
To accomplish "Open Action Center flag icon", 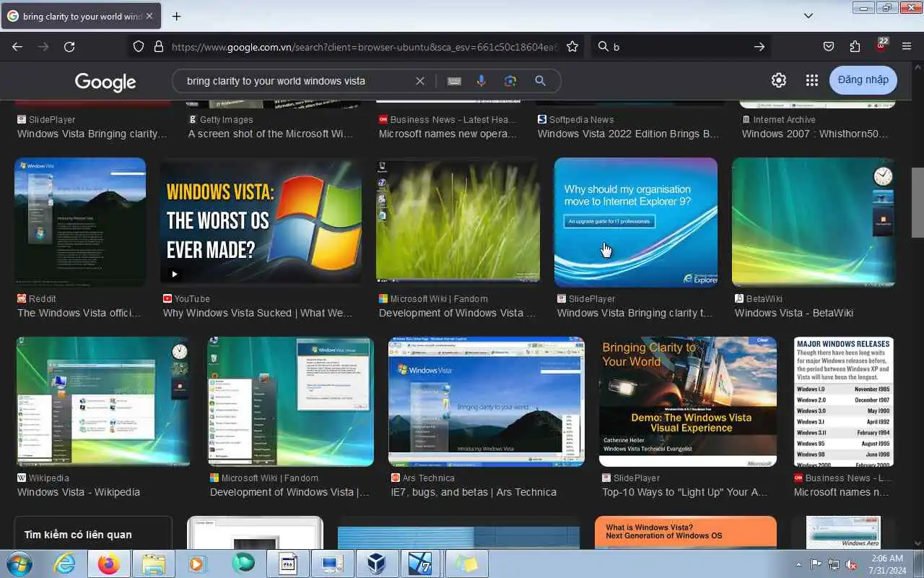I will pyautogui.click(x=816, y=564).
